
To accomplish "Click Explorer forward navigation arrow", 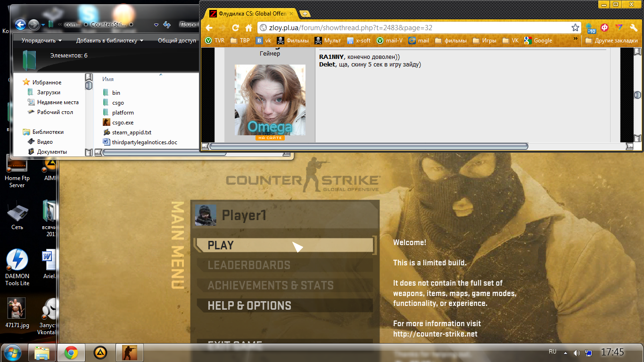I will [x=34, y=25].
